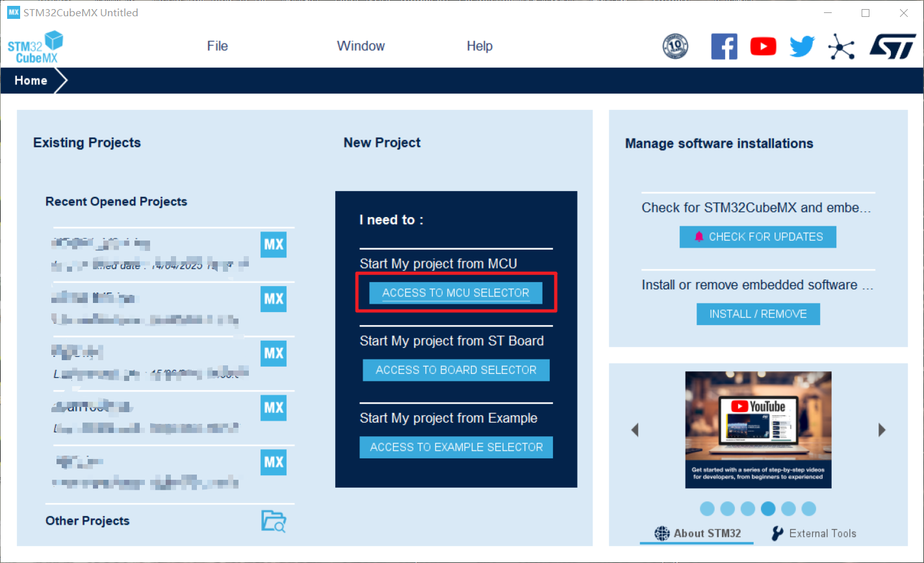Click the 'Other Projects' label
The height and width of the screenshot is (563, 924).
click(88, 521)
